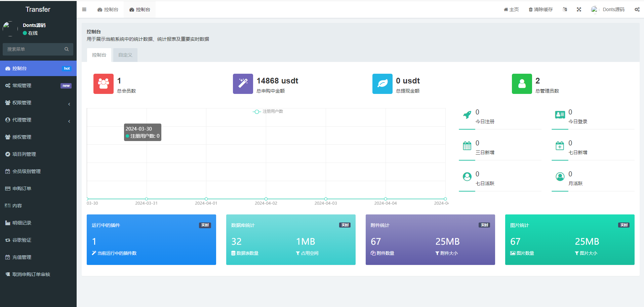This screenshot has height=307, width=644.
Task: Click the 内容 list icon in sidebar
Action: click(8, 205)
